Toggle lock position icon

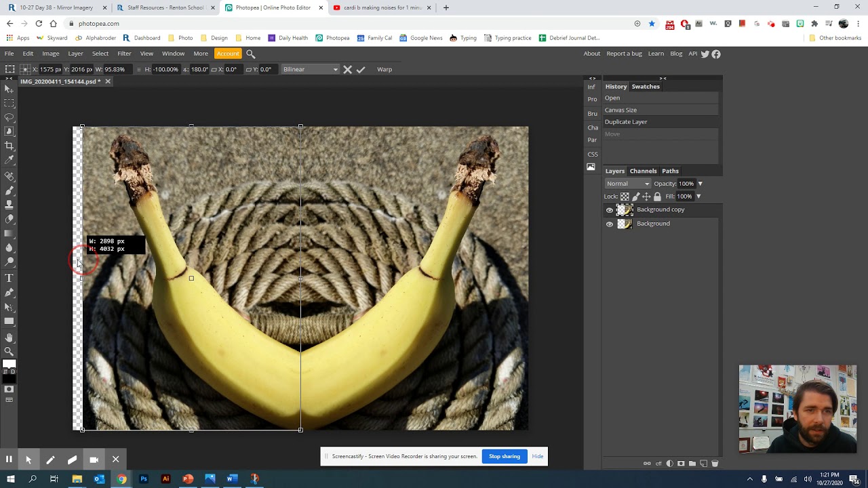coord(646,197)
